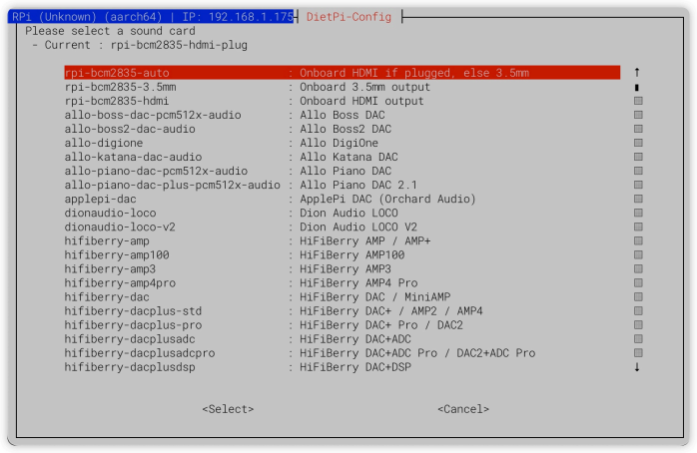Confirm with the Select button
This screenshot has width=697, height=453.
coord(228,409)
